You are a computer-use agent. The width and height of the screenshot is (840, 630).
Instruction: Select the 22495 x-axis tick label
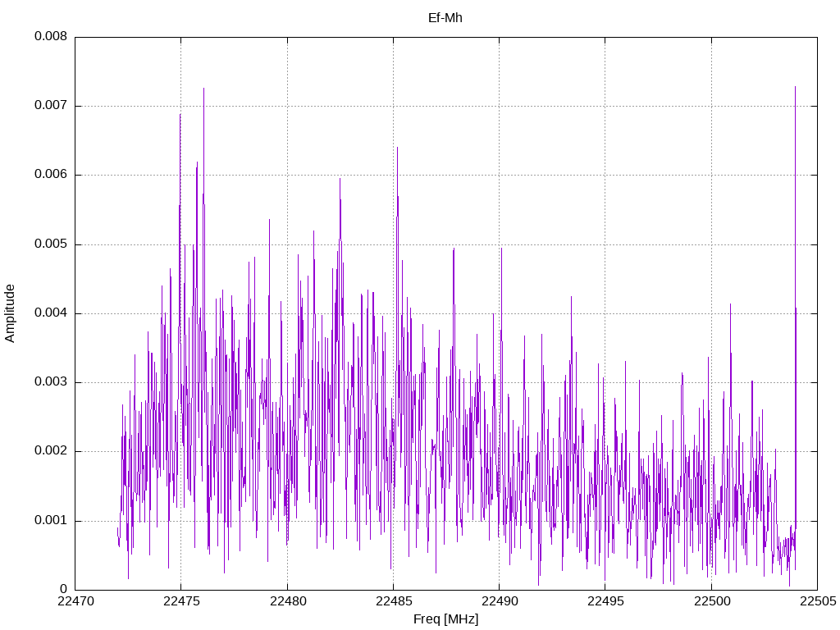[x=605, y=601]
